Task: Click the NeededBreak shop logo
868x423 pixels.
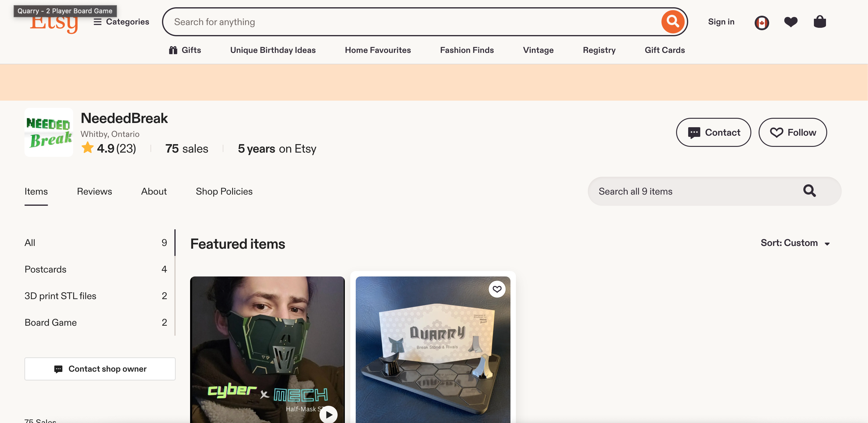Action: [x=49, y=132]
